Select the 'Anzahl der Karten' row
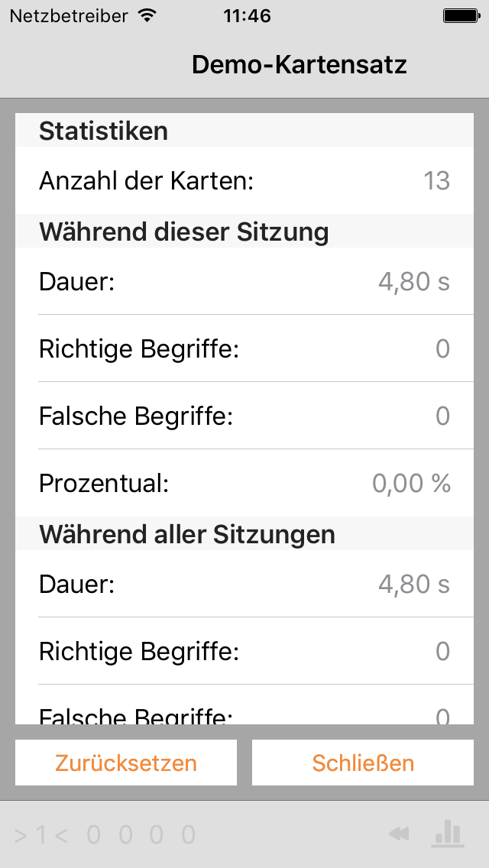 click(244, 180)
